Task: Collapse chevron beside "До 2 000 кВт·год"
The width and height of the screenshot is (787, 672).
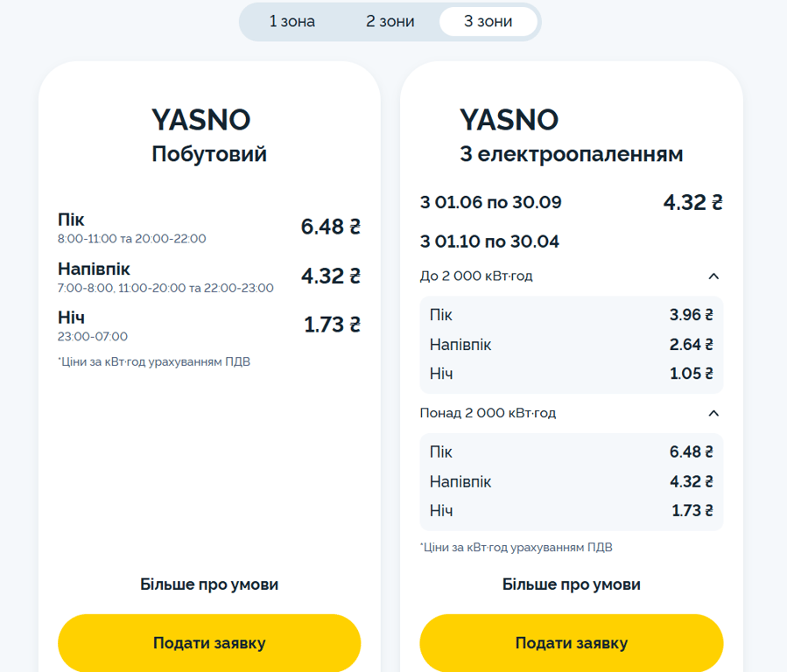Action: click(x=713, y=276)
